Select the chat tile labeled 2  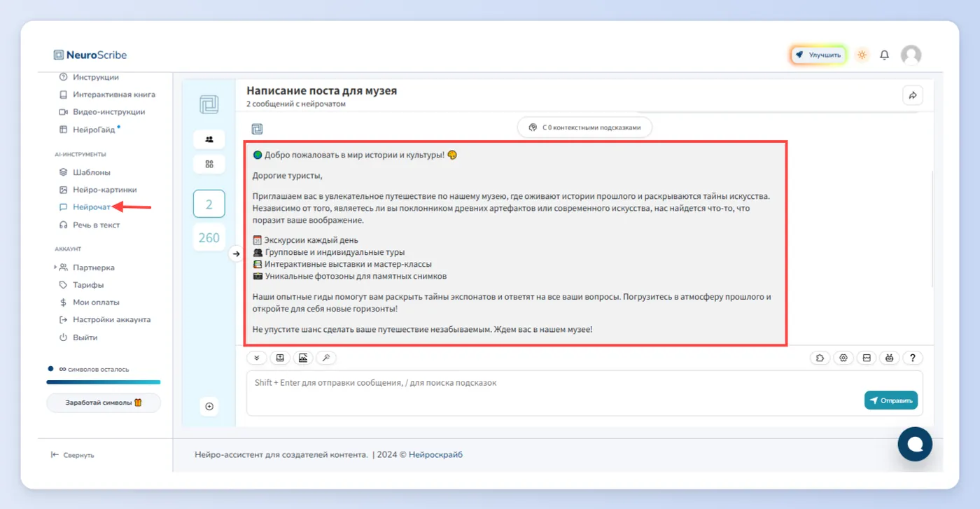click(209, 204)
